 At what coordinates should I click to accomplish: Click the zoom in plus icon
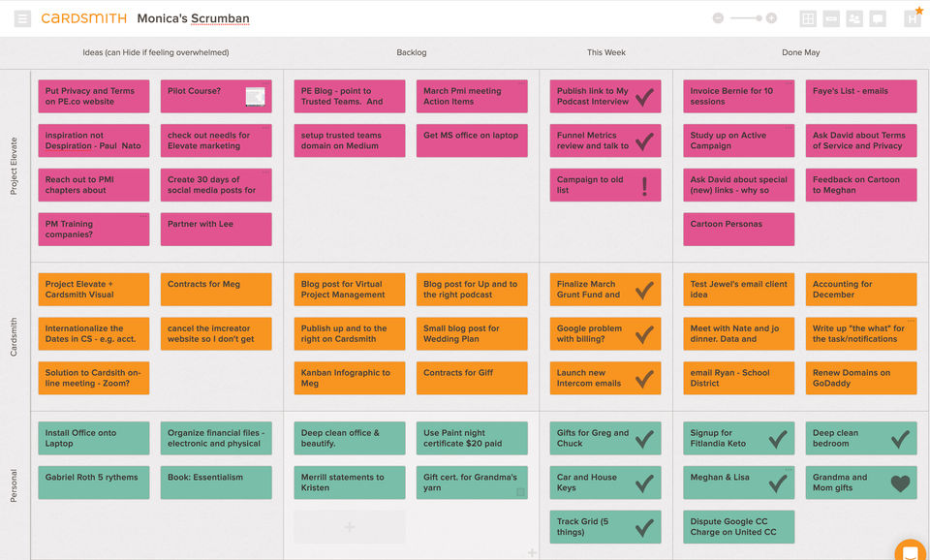tap(771, 18)
